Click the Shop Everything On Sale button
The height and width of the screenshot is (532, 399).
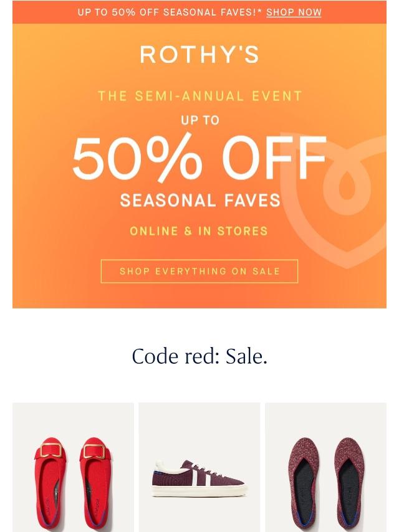199,271
